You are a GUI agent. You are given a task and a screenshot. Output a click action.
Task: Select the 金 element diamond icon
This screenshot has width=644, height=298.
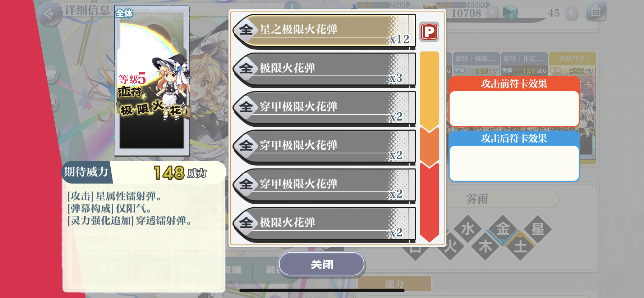tap(503, 229)
